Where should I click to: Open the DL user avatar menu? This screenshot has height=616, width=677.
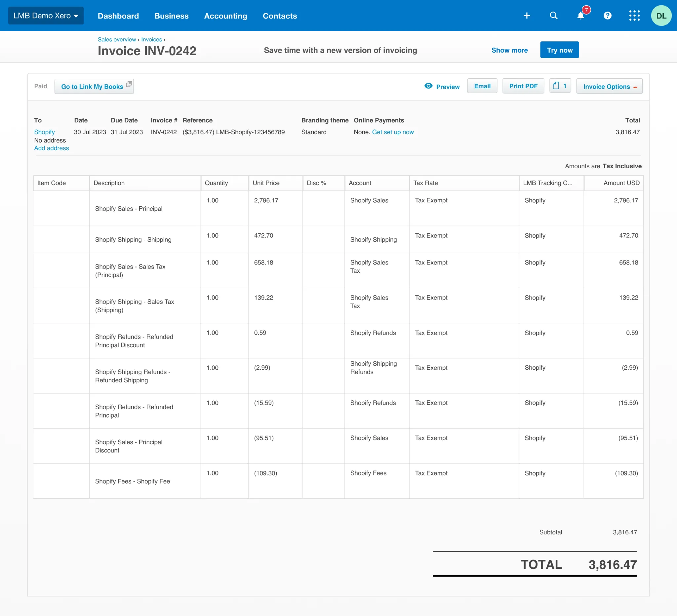661,16
